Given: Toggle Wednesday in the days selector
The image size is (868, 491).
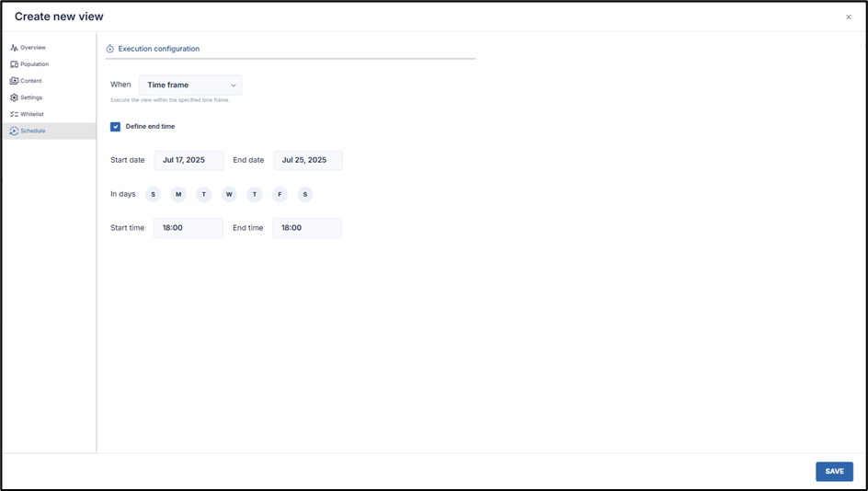Looking at the screenshot, I should click(x=229, y=194).
